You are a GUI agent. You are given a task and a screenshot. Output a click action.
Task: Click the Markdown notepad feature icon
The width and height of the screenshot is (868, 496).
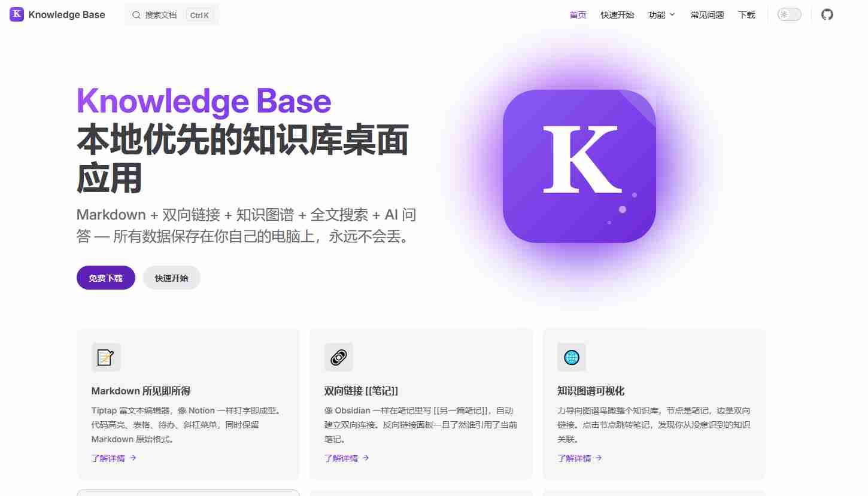[106, 357]
